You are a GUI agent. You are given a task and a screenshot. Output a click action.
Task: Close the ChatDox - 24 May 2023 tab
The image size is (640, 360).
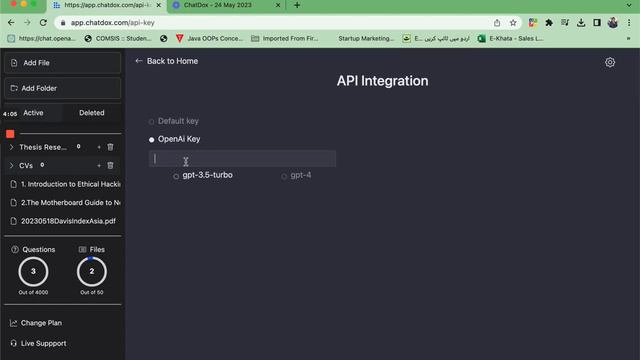[x=278, y=5]
